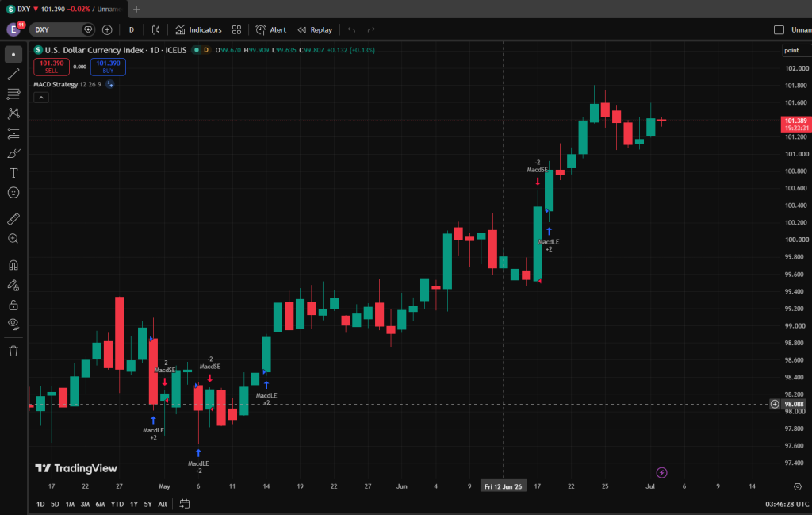Click the 101.390 BUY button
The height and width of the screenshot is (515, 812).
(x=108, y=67)
